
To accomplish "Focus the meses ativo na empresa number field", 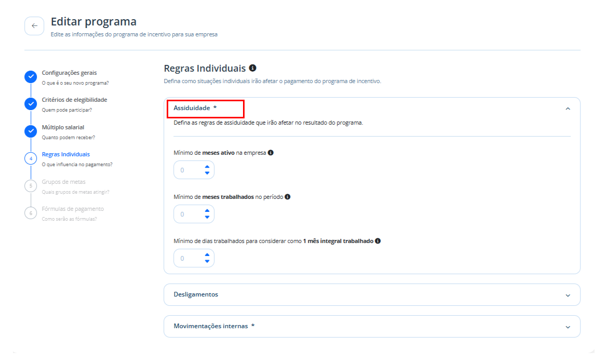I will 194,170.
